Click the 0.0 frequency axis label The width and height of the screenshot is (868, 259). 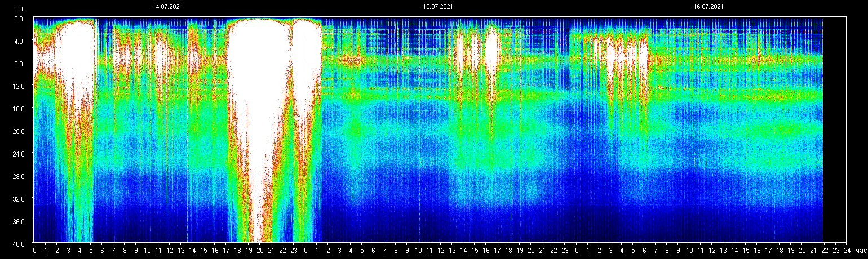[19, 19]
